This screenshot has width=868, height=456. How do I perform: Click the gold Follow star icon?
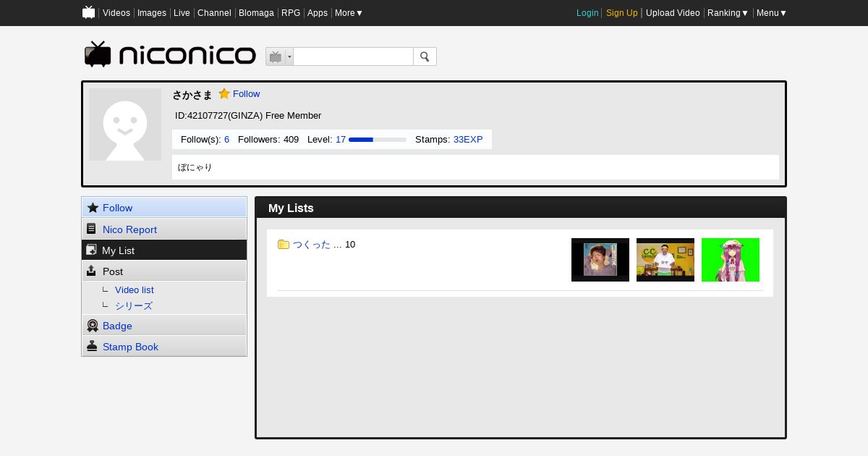click(x=224, y=93)
